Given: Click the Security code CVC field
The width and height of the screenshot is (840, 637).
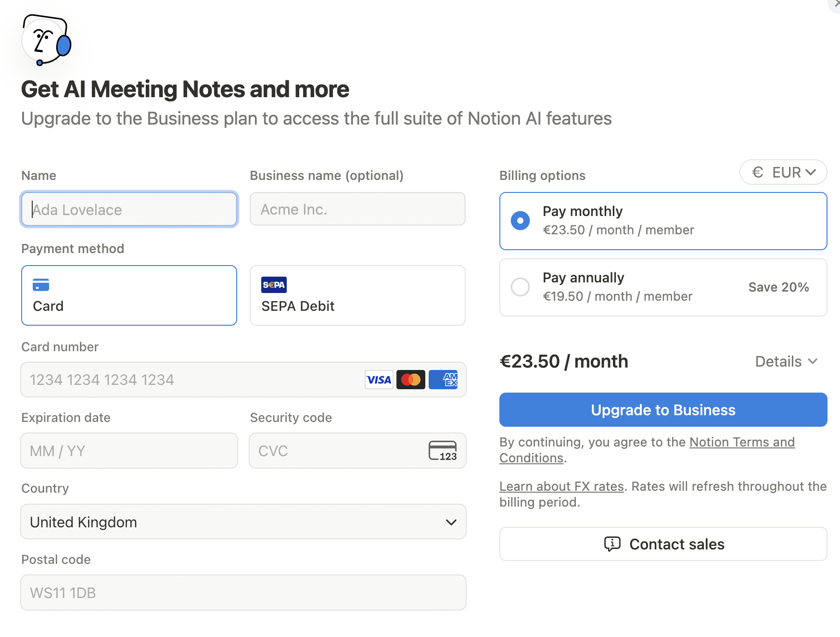Looking at the screenshot, I should 357,451.
